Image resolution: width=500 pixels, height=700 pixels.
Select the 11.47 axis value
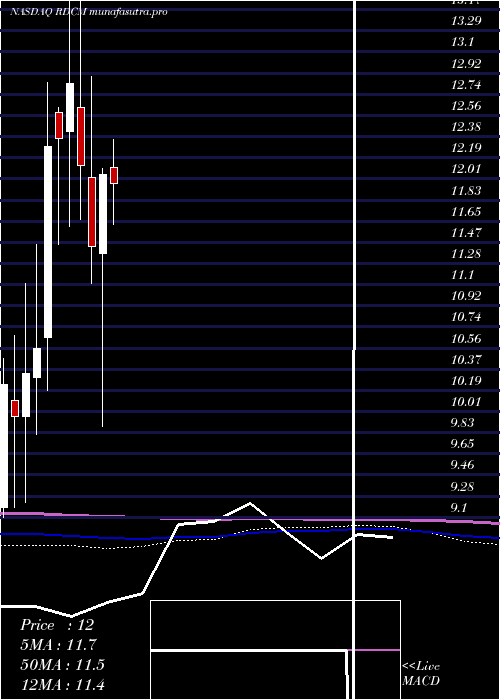466,233
